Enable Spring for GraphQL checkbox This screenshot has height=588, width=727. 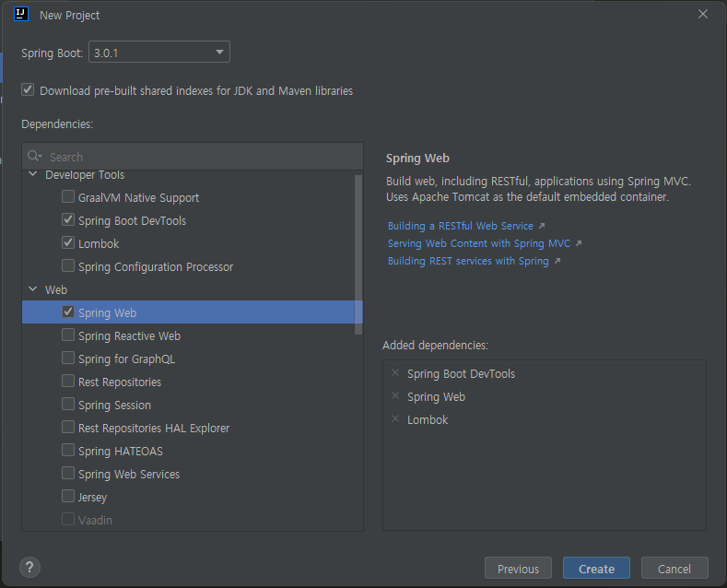68,358
